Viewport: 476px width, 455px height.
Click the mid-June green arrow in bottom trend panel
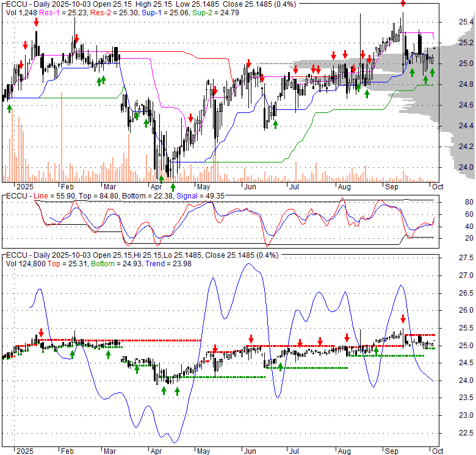(280, 367)
